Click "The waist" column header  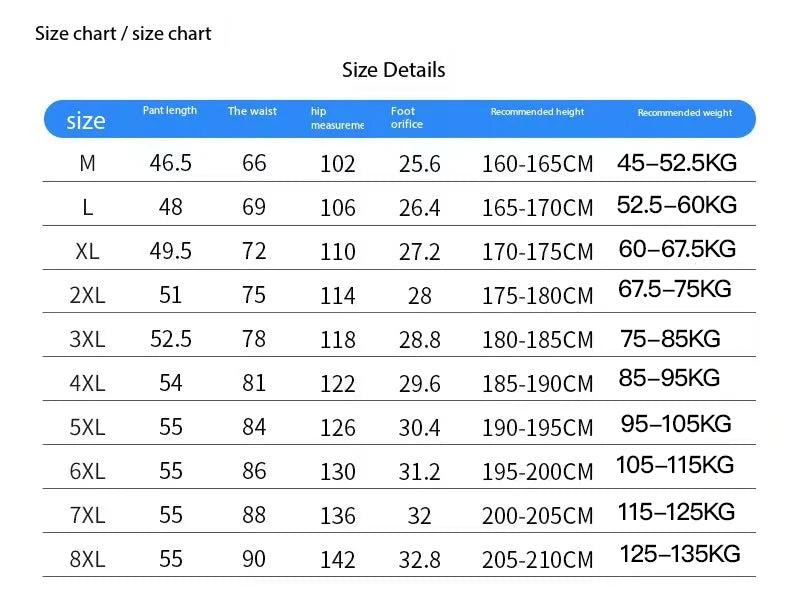252,111
